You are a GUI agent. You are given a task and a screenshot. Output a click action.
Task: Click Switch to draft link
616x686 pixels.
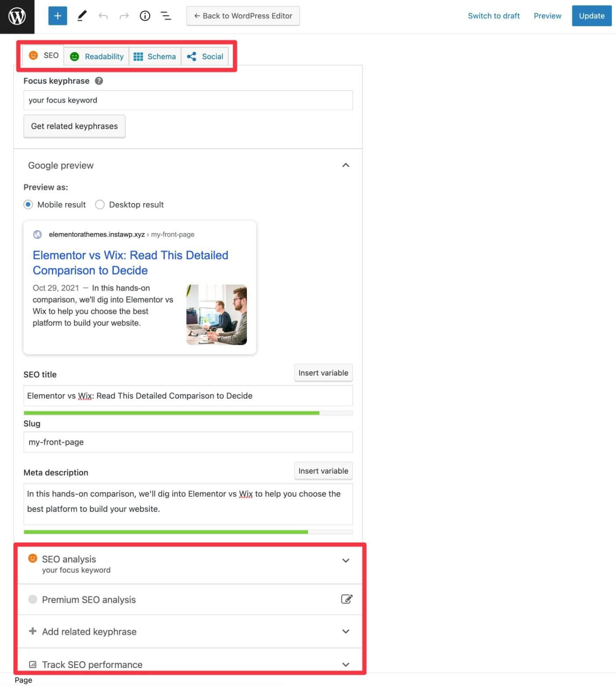coord(494,16)
